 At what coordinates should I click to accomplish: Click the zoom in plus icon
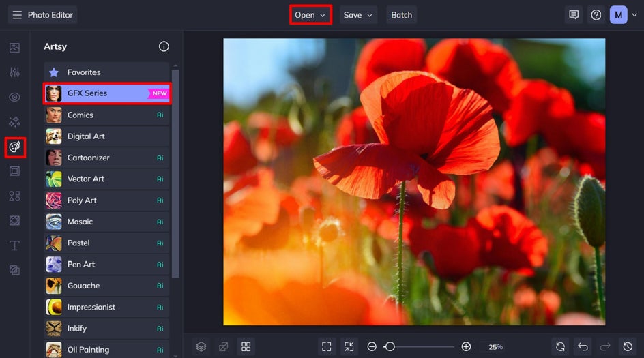[466, 347]
